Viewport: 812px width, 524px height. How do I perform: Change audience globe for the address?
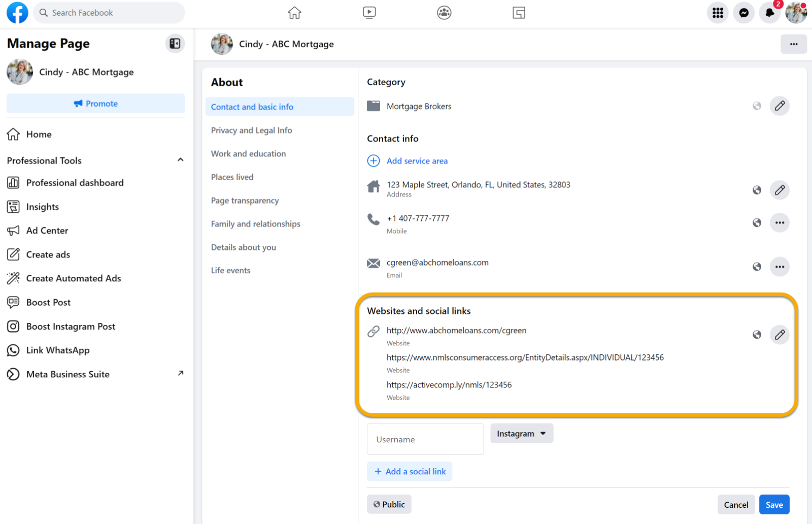pos(757,190)
